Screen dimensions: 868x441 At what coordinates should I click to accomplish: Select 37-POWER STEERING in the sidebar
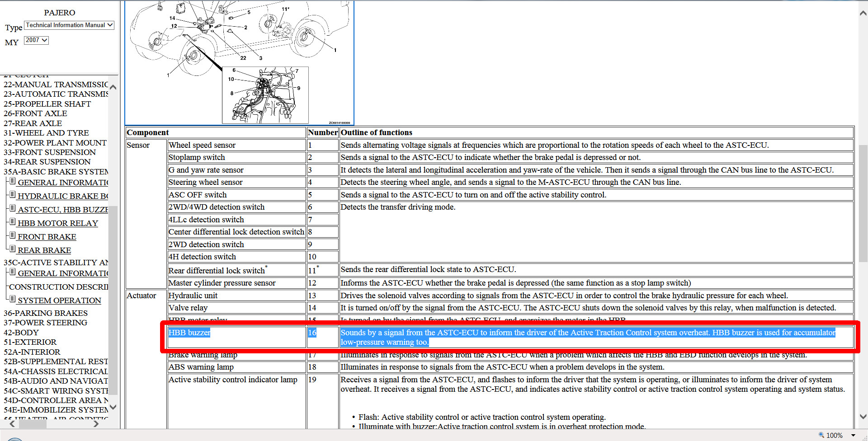(x=45, y=323)
